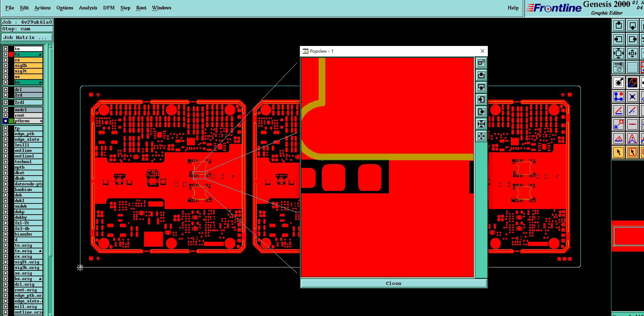Open the Analysis menu

(88, 8)
